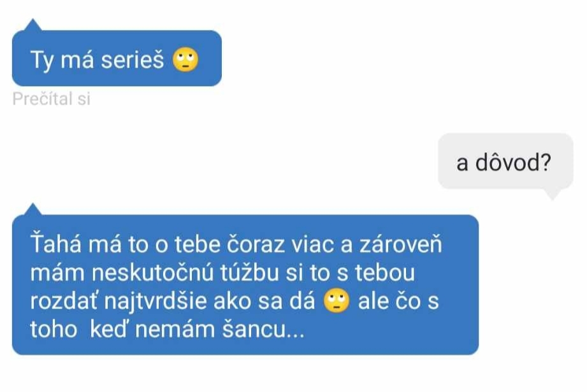Select the 'Ty má serieš' message bubble
Image resolution: width=587 pixels, height=392 pixels.
point(117,58)
